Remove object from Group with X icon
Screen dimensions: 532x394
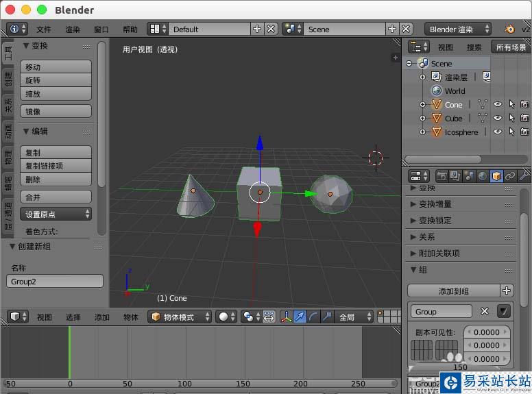click(x=485, y=311)
